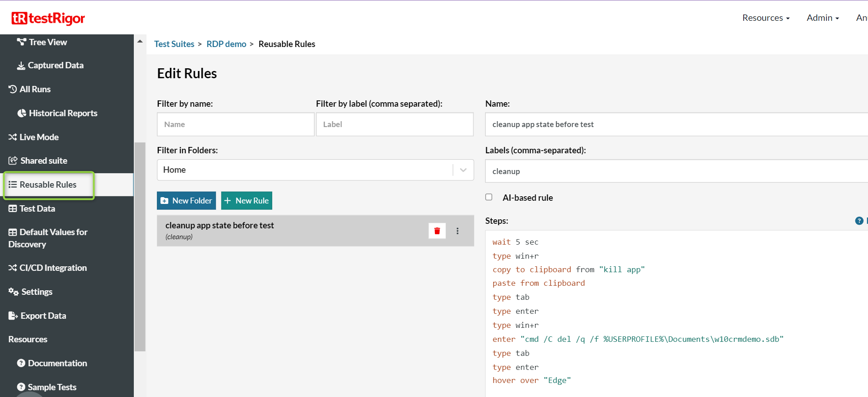
Task: Enable the AI-based rule checkbox
Action: point(489,197)
